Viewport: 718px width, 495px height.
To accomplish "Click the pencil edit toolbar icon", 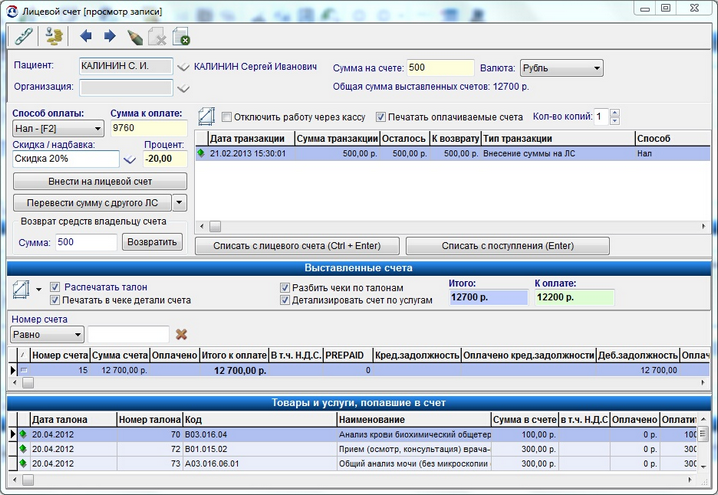I will (135, 37).
